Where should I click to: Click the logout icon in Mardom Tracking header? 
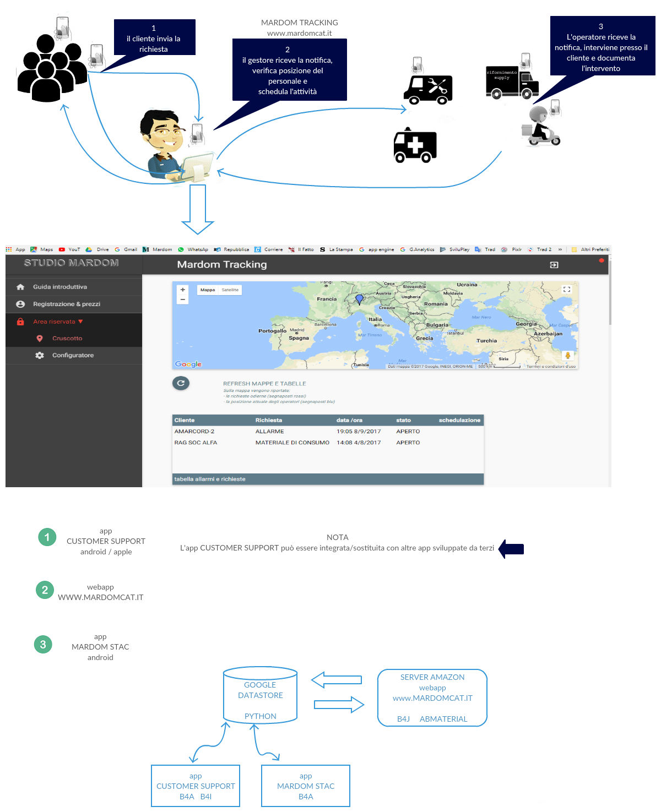[554, 265]
